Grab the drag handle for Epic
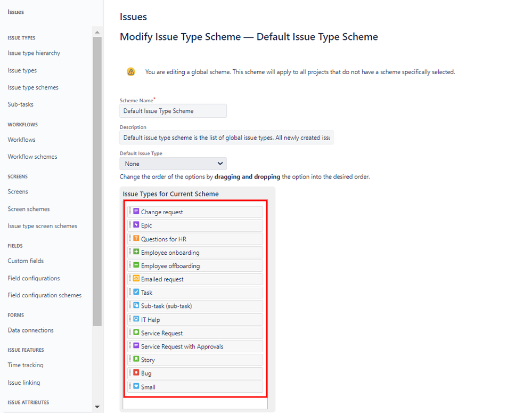This screenshot has width=532, height=413. [x=130, y=224]
